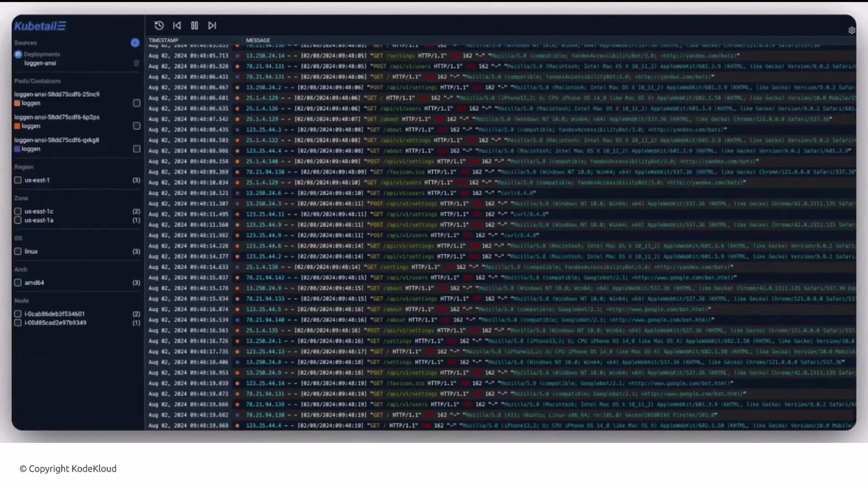Click the pod dot on row 09:48:06.431
This screenshot has height=488, width=868.
(237, 77)
